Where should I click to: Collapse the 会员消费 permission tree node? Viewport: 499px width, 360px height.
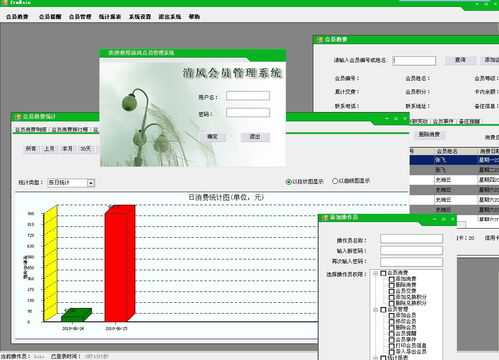[x=375, y=273]
